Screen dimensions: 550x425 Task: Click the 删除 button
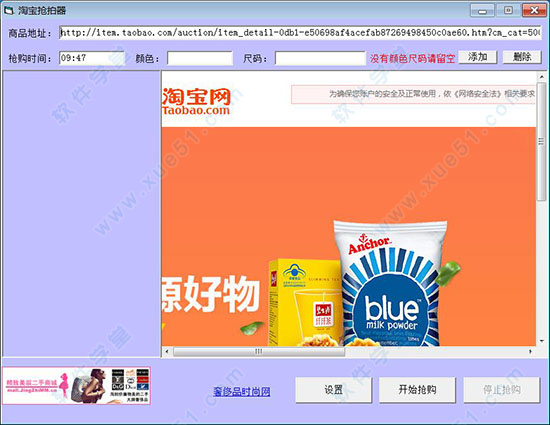pyautogui.click(x=522, y=57)
